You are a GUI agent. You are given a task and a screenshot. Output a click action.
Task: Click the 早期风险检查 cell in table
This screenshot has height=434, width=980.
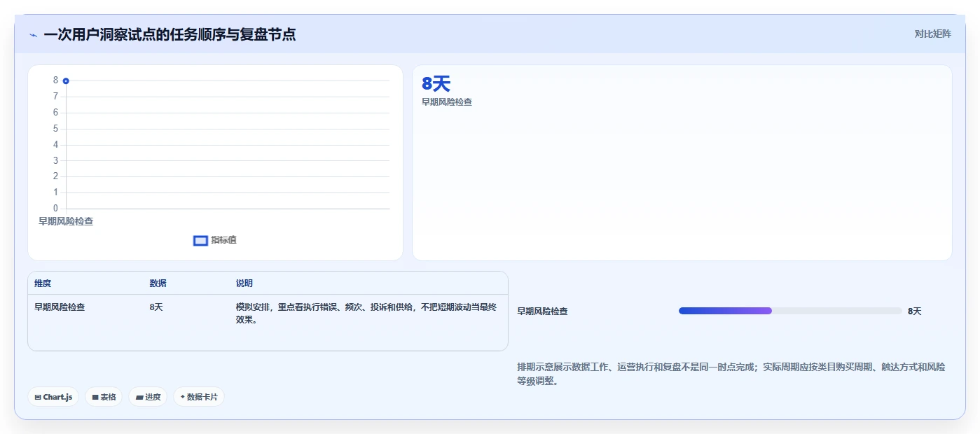60,307
